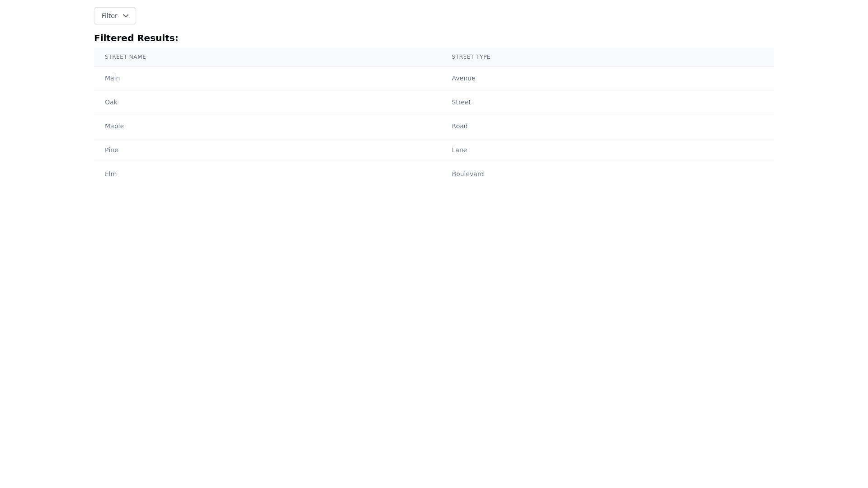The image size is (868, 488).
Task: Click the Avenue street type cell
Action: coord(463,78)
